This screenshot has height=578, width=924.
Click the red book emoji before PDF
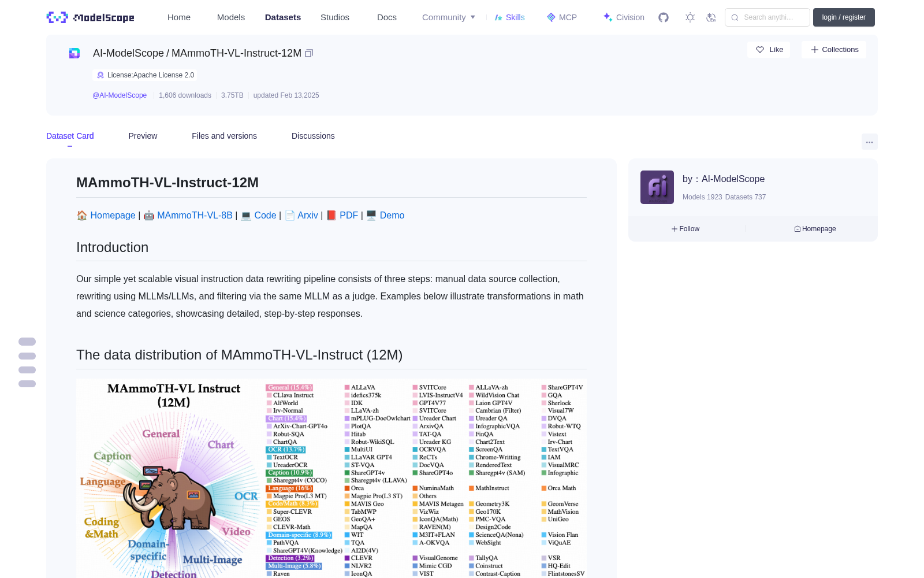coord(331,215)
